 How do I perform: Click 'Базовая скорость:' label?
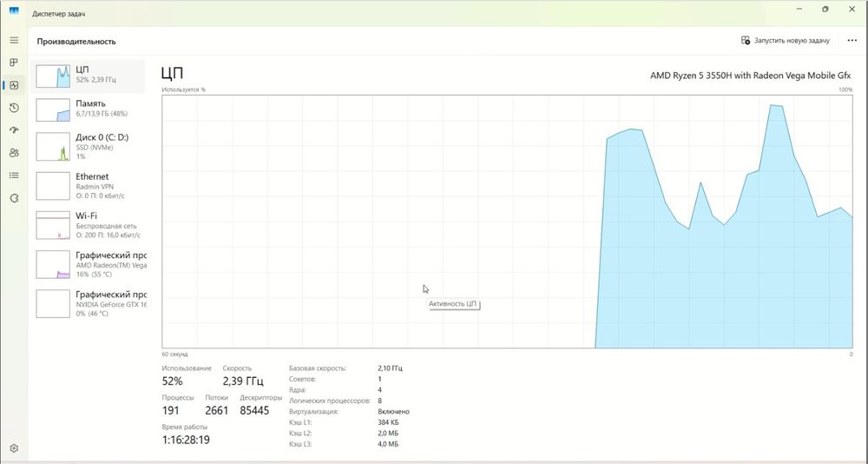coord(317,368)
